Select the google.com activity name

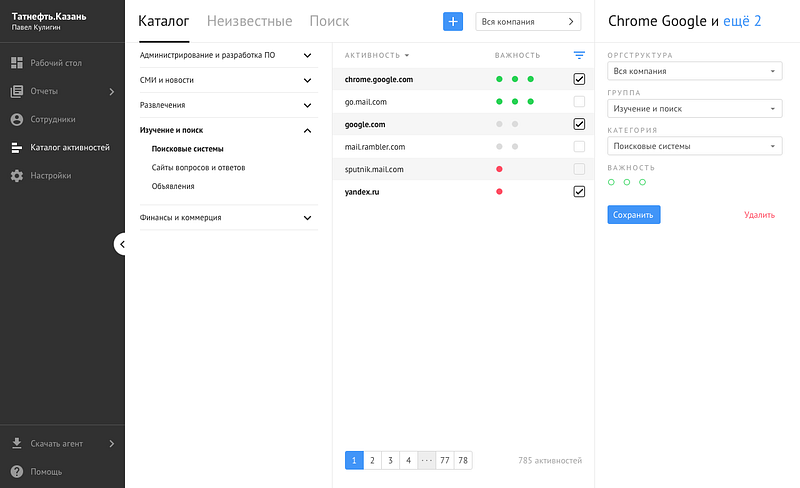(x=365, y=125)
